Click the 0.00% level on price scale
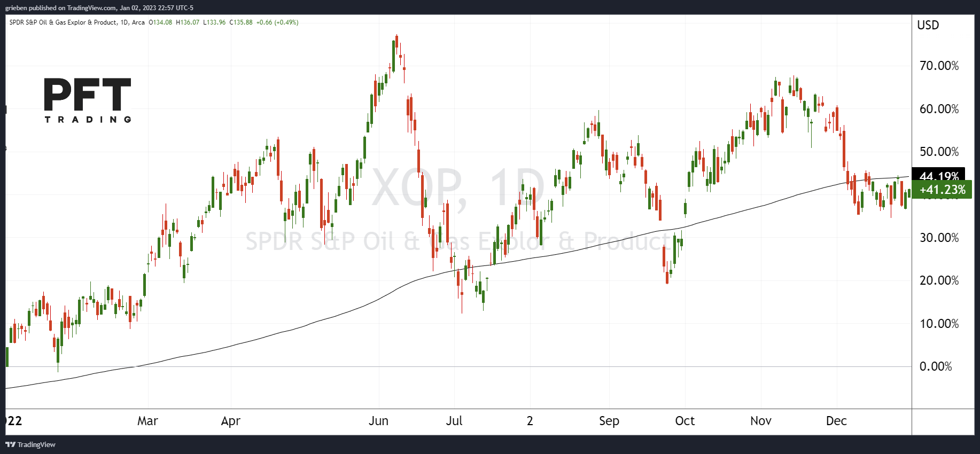 coord(936,366)
